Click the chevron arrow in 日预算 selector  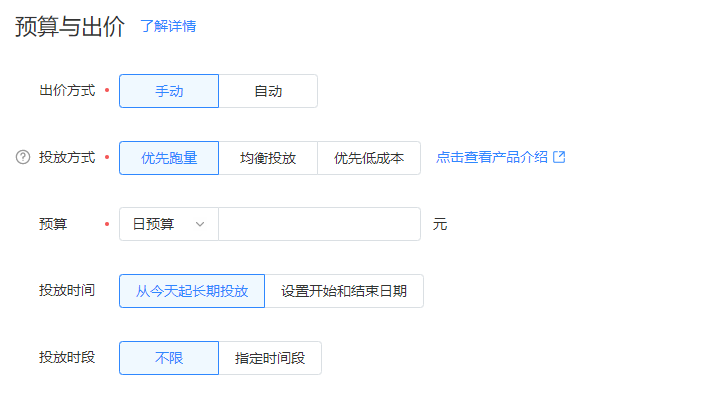coord(200,224)
